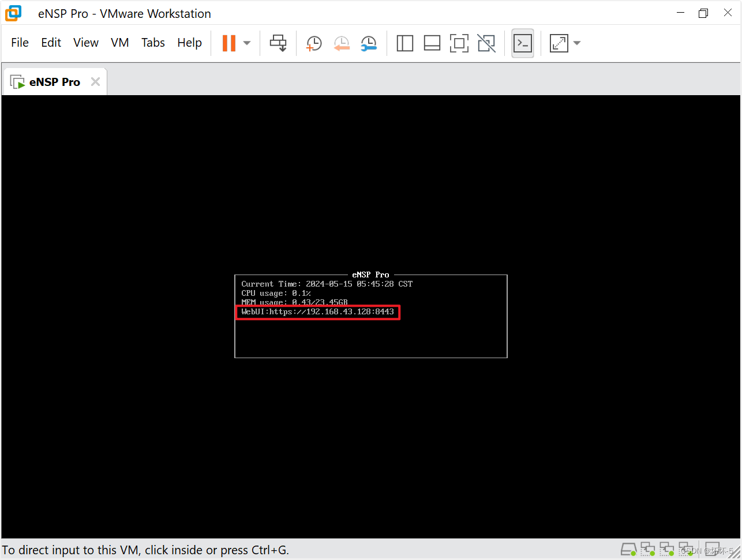The image size is (742, 560).
Task: Click the first network adapter status icon
Action: pyautogui.click(x=647, y=548)
